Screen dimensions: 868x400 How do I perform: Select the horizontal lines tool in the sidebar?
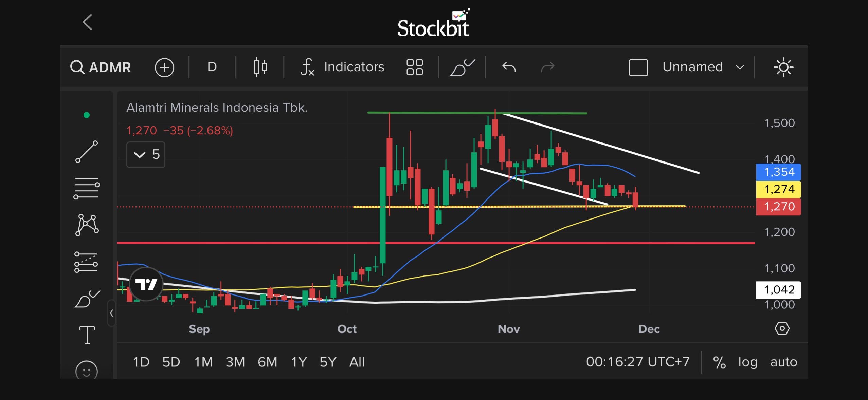(87, 188)
